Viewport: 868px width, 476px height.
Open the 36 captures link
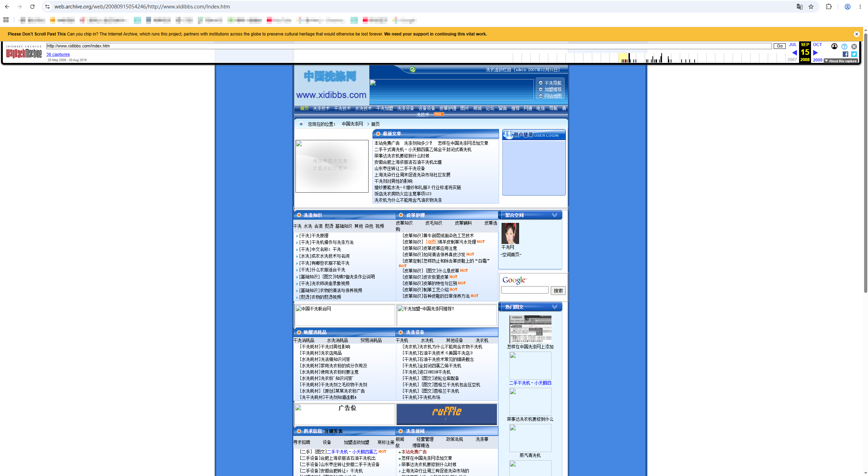58,54
